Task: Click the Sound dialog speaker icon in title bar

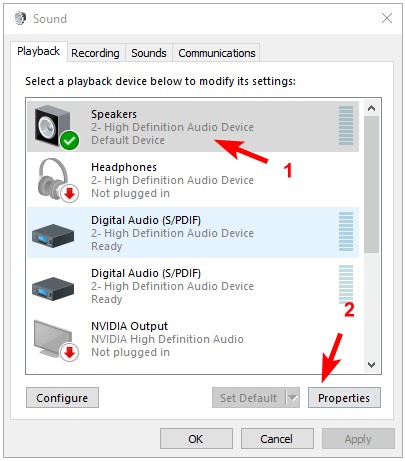Action: (20, 18)
